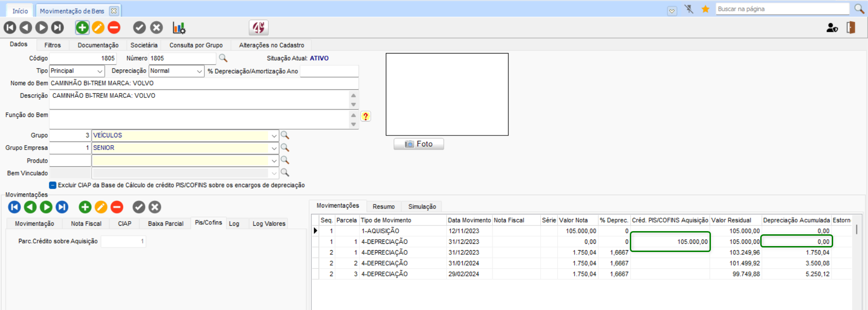Screen dimensions: 868x310
Task: Click the Foto button
Action: [418, 144]
